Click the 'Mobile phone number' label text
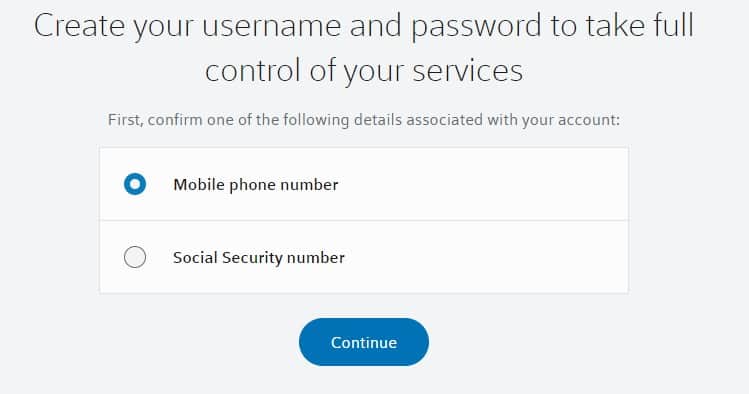Image resolution: width=749 pixels, height=394 pixels. pos(256,184)
